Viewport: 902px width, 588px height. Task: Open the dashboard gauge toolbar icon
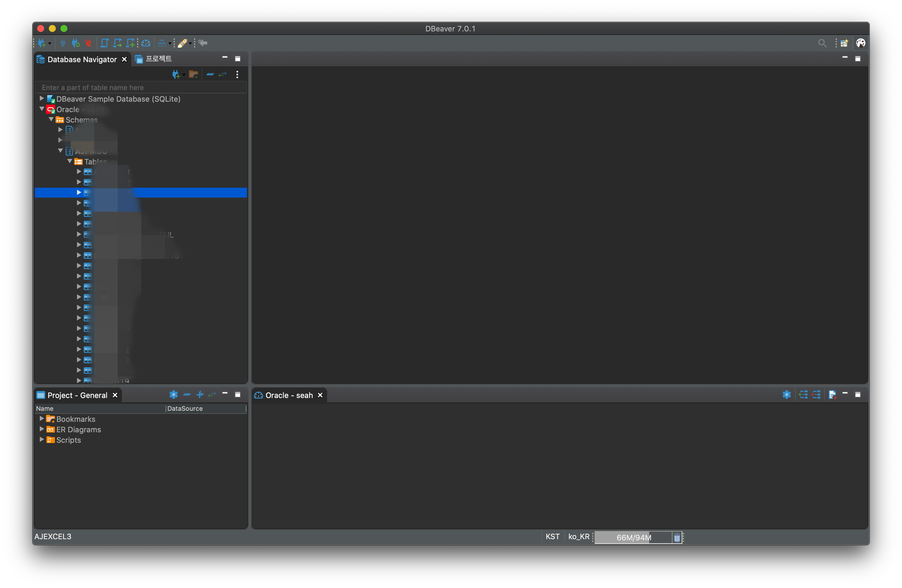point(146,43)
